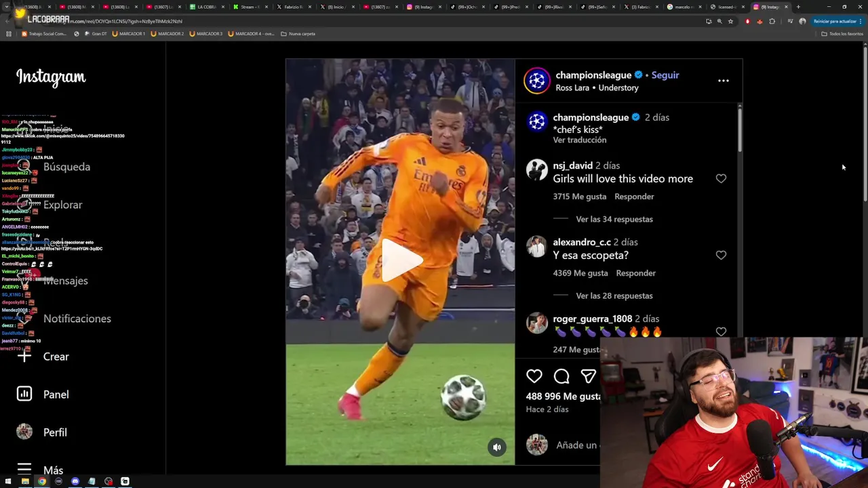View likes on nsj_david's comment (3715 Me gusta)

[x=580, y=197]
